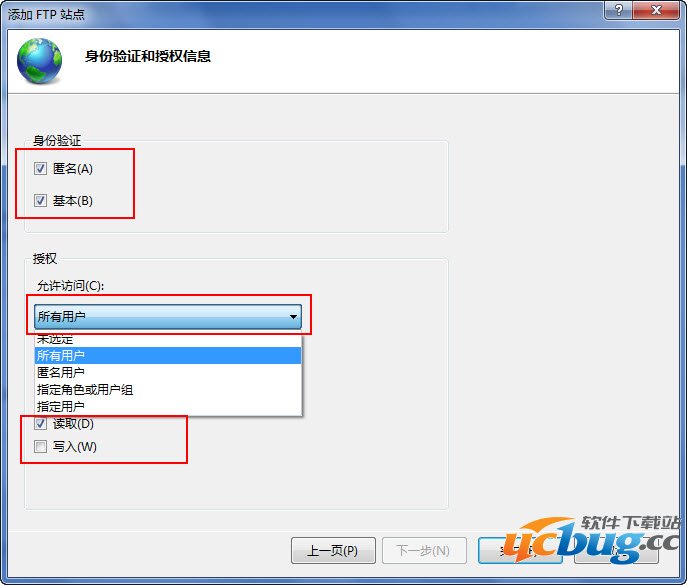Click the 身份验证和授权信息 heading
This screenshot has width=687, height=585.
[148, 56]
